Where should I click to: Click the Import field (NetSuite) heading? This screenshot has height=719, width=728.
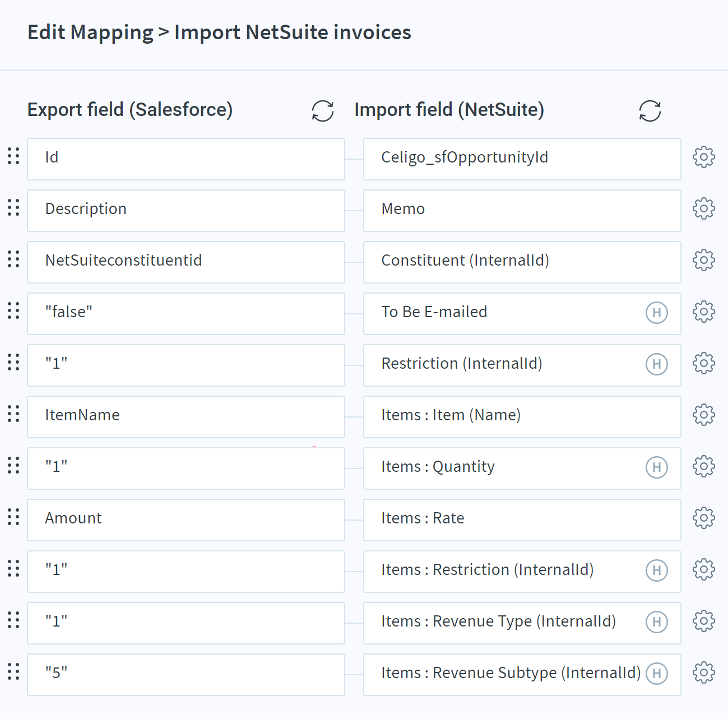pyautogui.click(x=449, y=110)
